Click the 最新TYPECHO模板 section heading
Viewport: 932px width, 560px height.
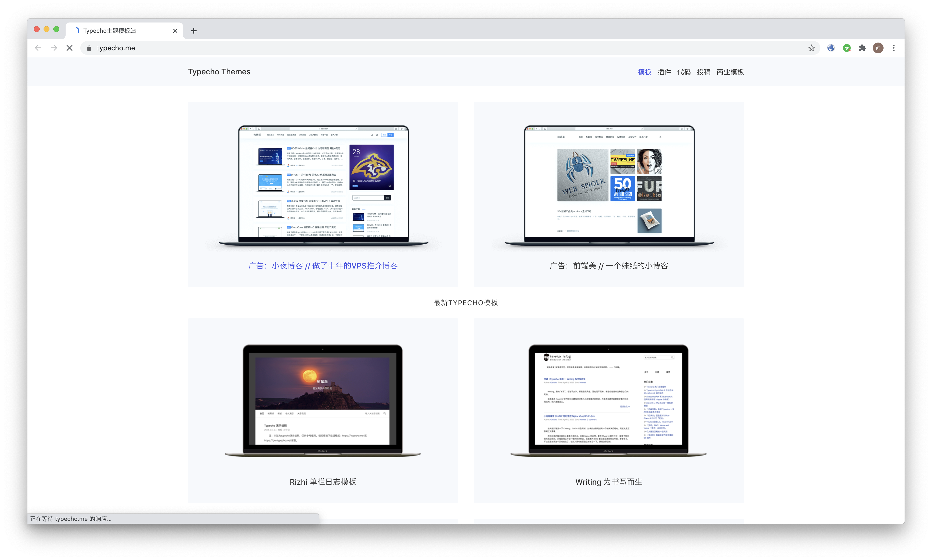pyautogui.click(x=466, y=303)
